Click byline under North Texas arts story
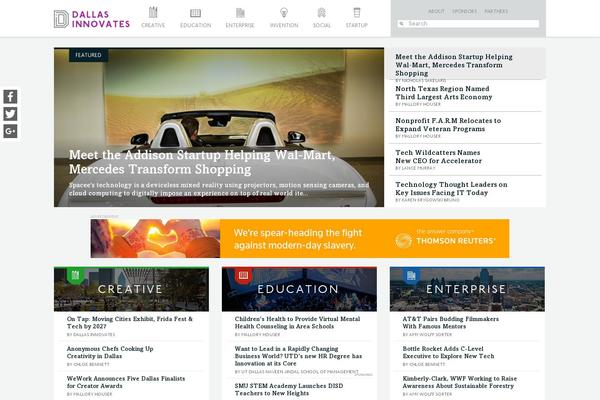Viewport: 600px width, 400px height. 418,104
